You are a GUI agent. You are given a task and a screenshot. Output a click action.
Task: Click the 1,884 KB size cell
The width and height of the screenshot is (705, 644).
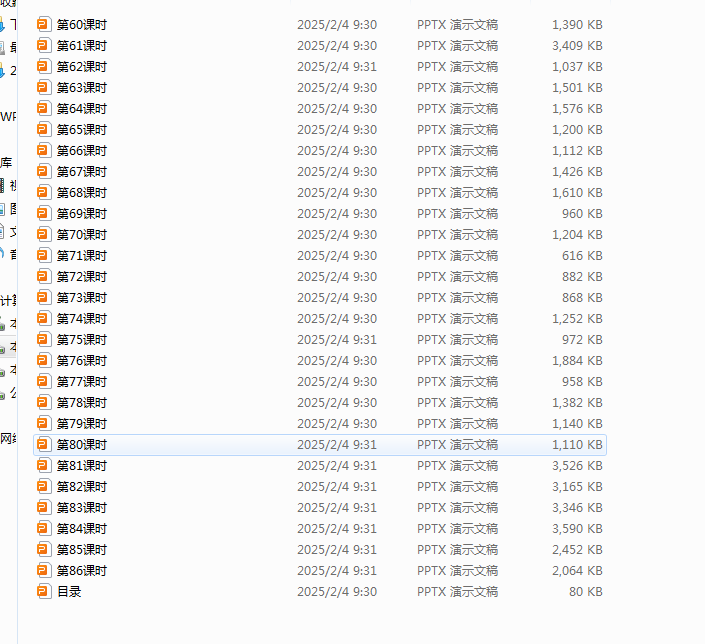coord(577,360)
